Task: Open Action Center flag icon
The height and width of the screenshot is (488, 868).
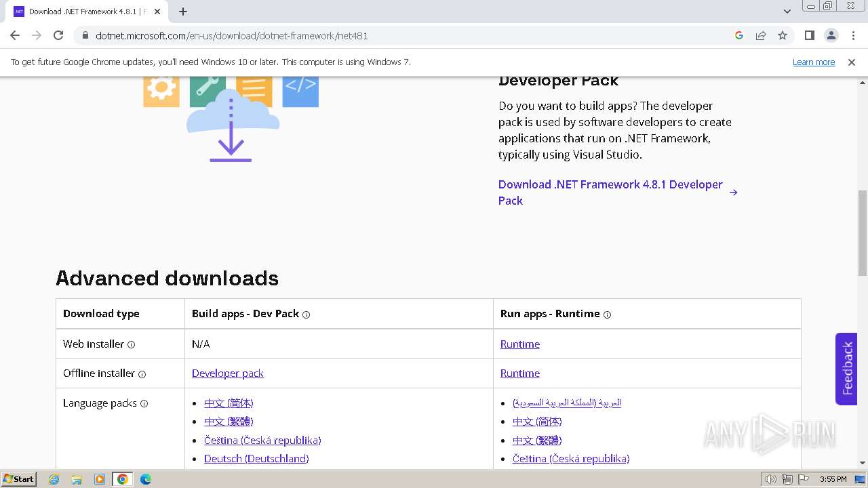Action: (x=804, y=479)
